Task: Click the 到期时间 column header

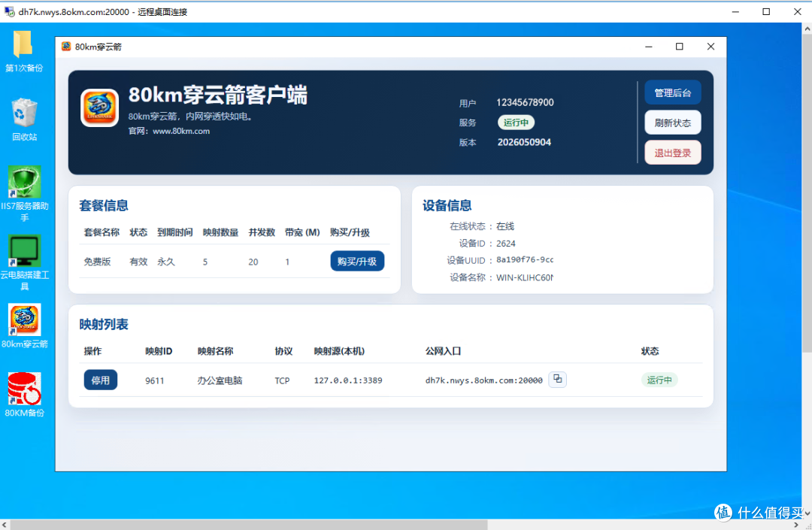Action: (175, 232)
